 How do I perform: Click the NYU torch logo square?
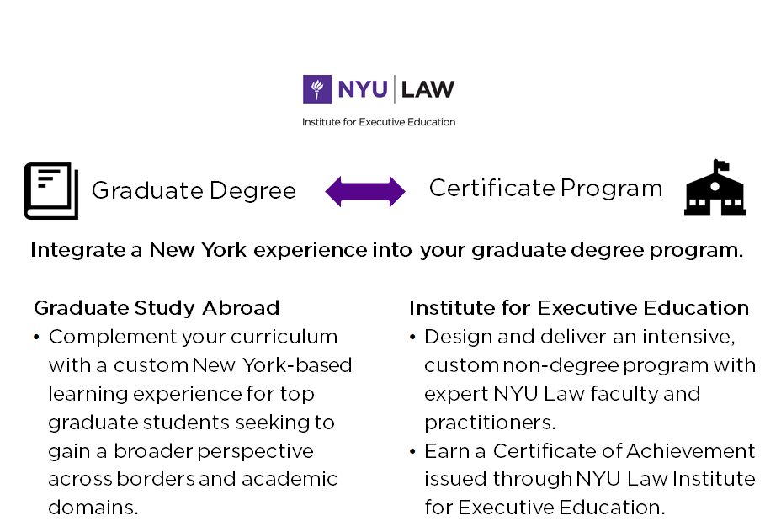click(x=317, y=89)
